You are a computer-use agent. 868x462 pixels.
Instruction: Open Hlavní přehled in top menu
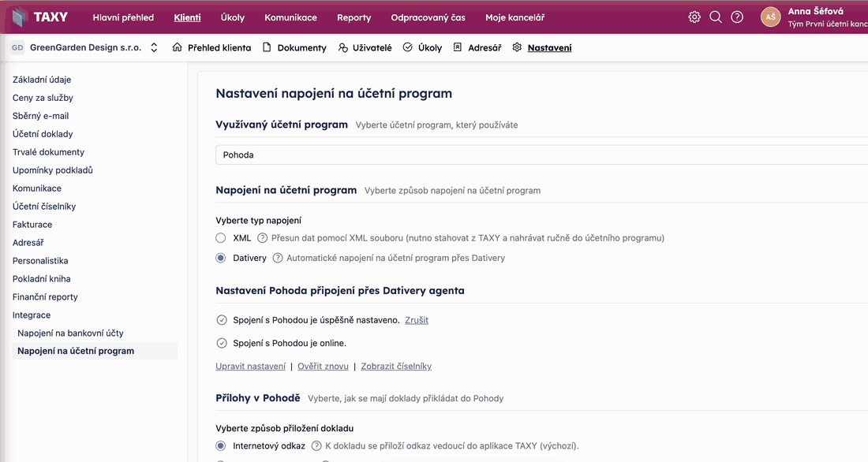123,17
